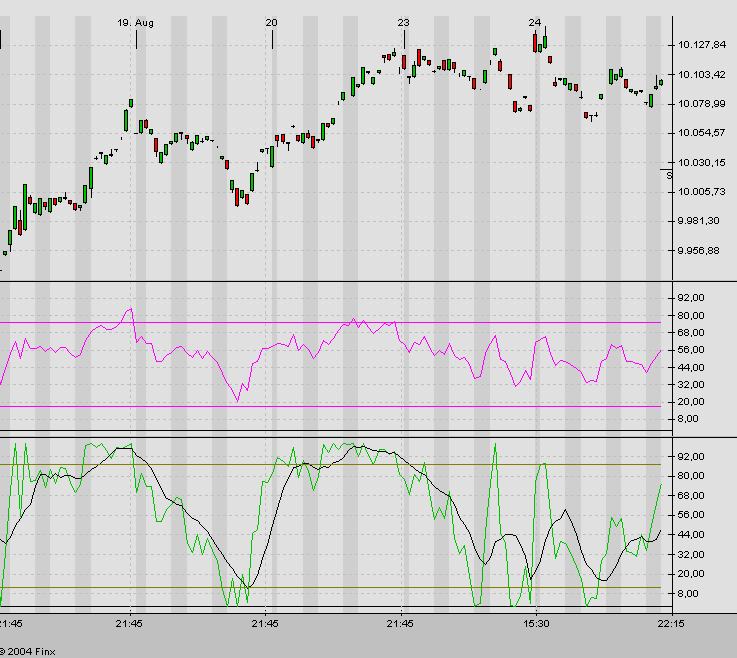737x658 pixels.
Task: Click the date marker labeled 23
Action: pos(403,22)
